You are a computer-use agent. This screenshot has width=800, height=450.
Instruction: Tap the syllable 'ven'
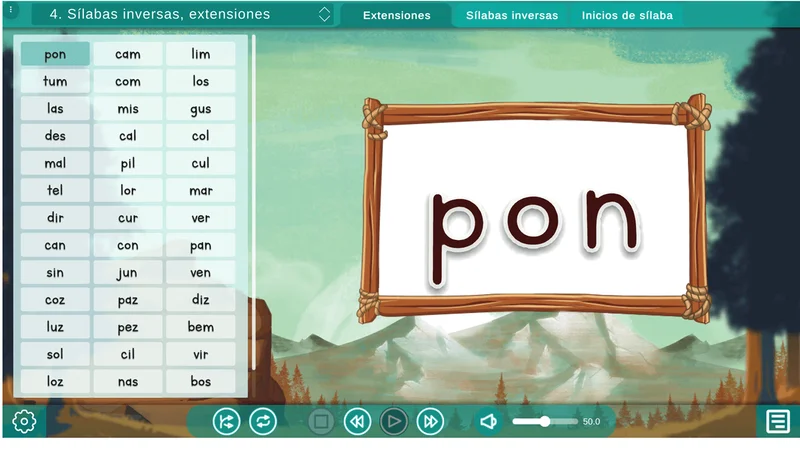point(201,272)
